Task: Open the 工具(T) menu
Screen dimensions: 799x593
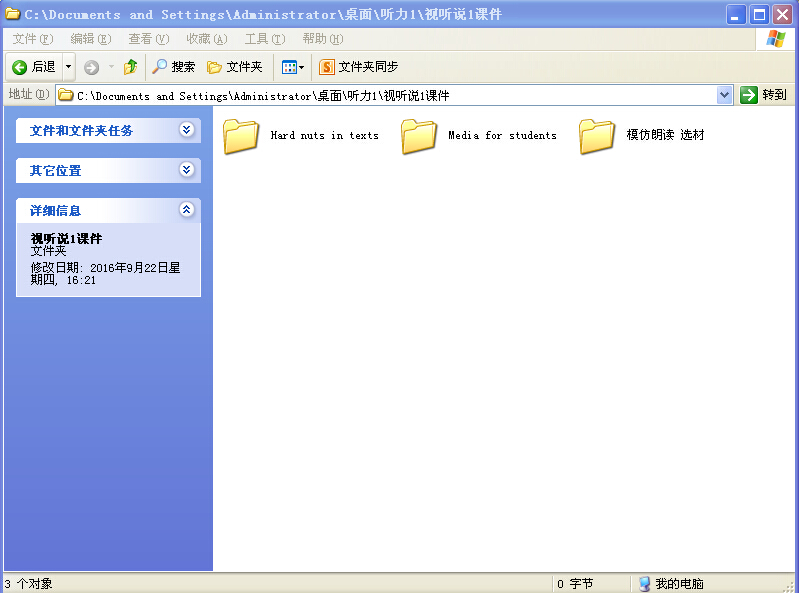Action: pos(264,39)
